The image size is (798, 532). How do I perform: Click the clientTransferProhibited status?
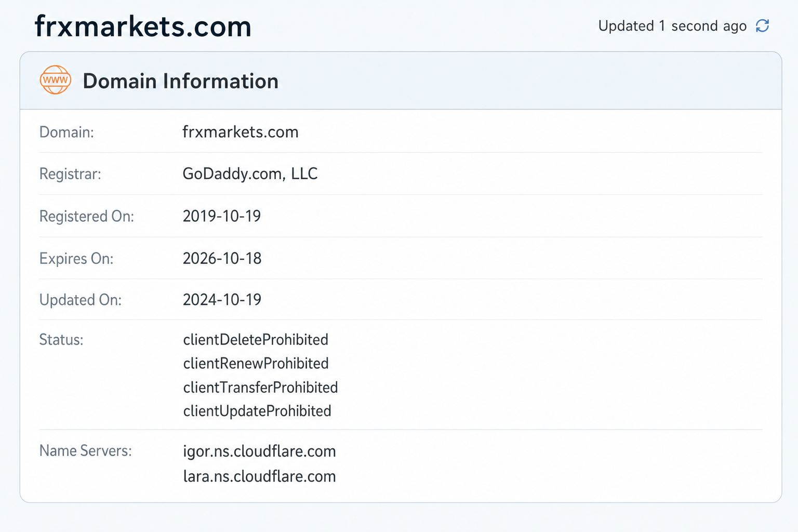[x=260, y=388]
